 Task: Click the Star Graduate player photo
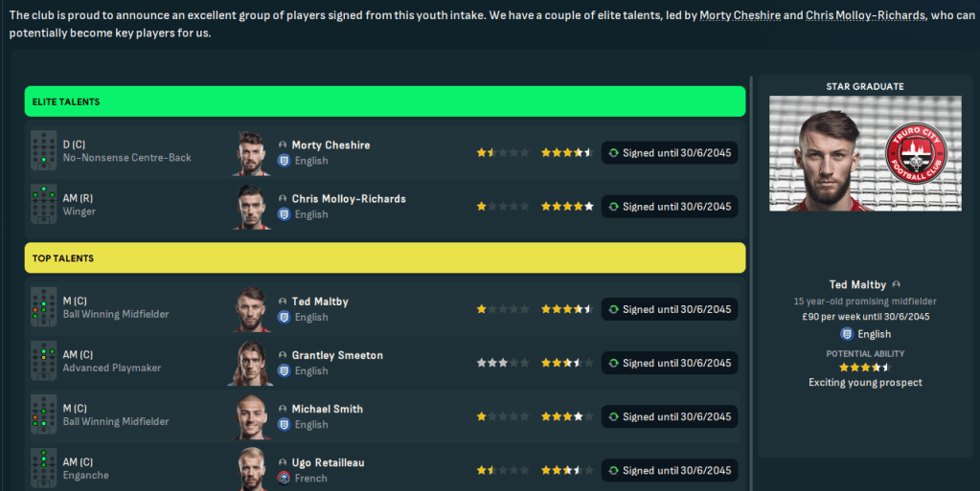824,153
